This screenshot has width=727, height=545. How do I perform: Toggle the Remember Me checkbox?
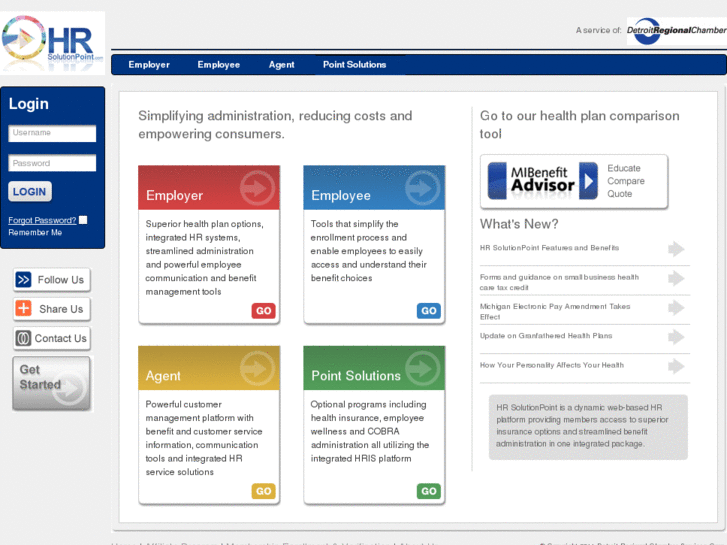tap(83, 220)
